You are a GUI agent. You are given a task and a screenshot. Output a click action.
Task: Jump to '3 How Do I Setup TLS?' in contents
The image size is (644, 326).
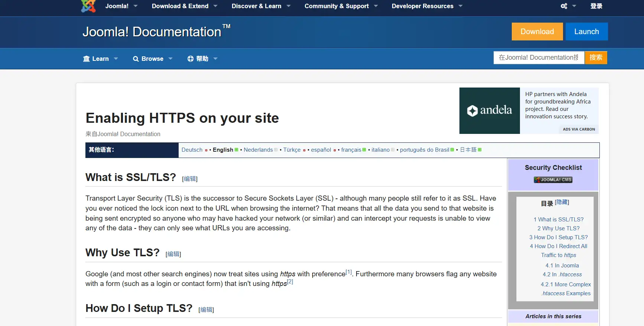[559, 237]
